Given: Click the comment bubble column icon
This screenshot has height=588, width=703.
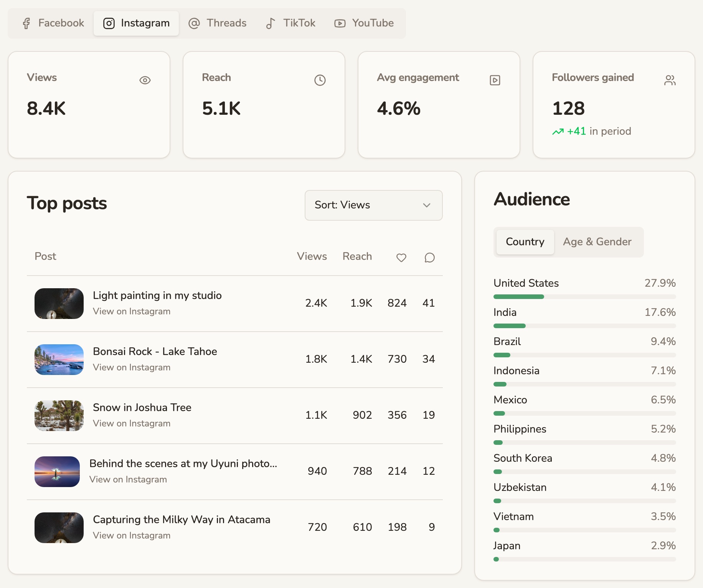Looking at the screenshot, I should tap(430, 258).
